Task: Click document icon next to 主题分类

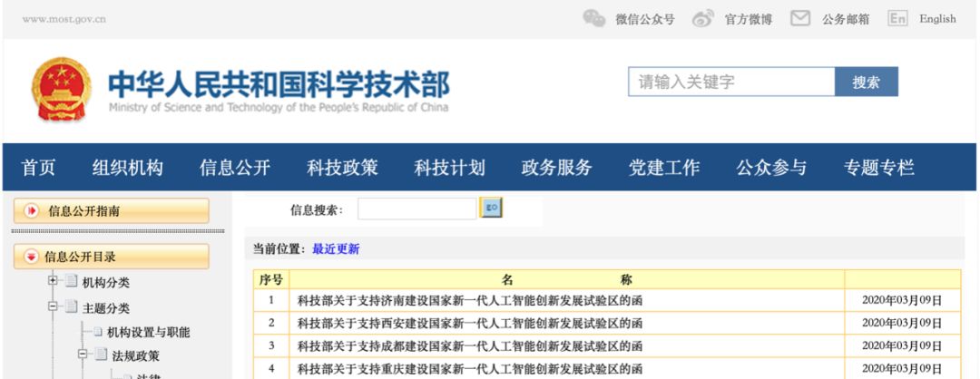Action: click(x=72, y=306)
